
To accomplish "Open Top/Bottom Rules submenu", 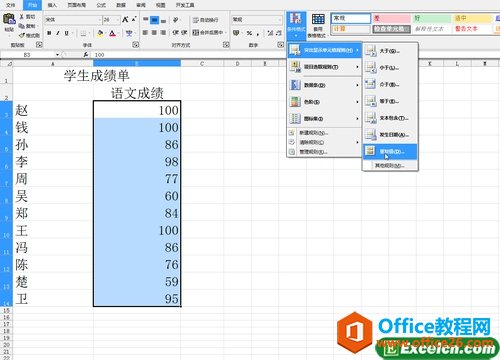I will pyautogui.click(x=324, y=67).
